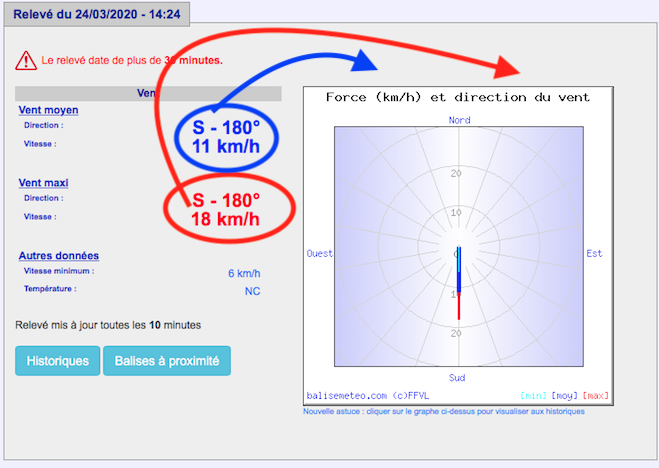
Task: Click the Direction label under Vent maxi
Action: point(44,198)
